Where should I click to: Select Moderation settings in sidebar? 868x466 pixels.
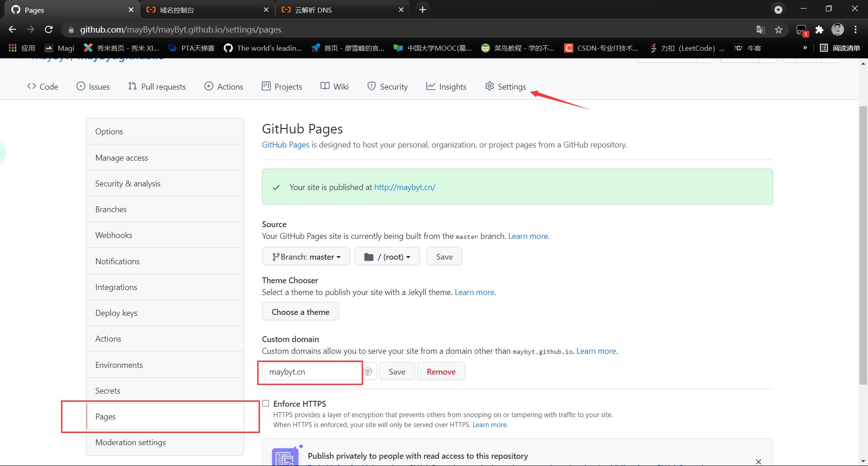(x=165, y=442)
